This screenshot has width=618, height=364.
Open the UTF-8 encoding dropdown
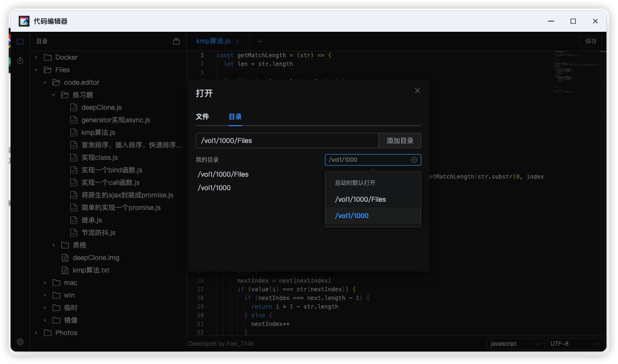(x=575, y=344)
